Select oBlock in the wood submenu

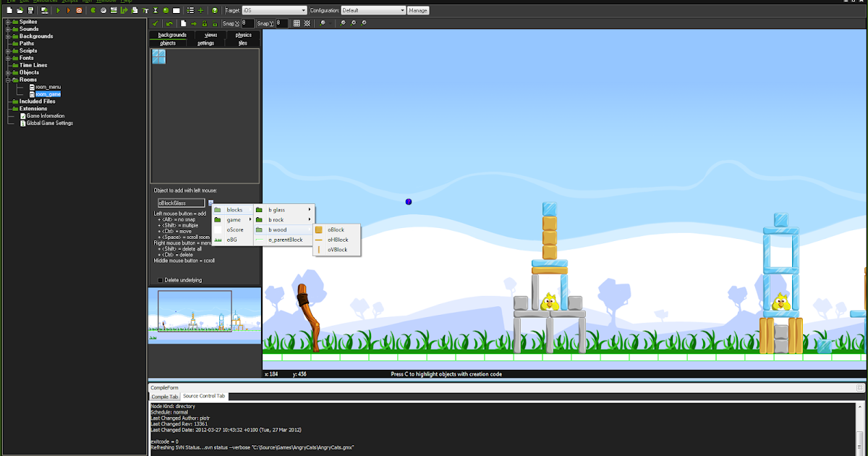coord(336,229)
